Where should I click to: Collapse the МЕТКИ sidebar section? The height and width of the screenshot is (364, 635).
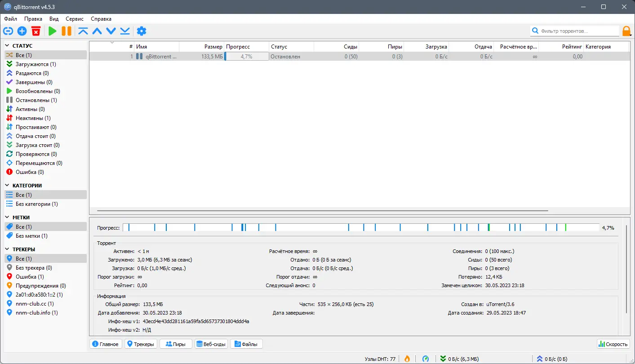tap(7, 218)
